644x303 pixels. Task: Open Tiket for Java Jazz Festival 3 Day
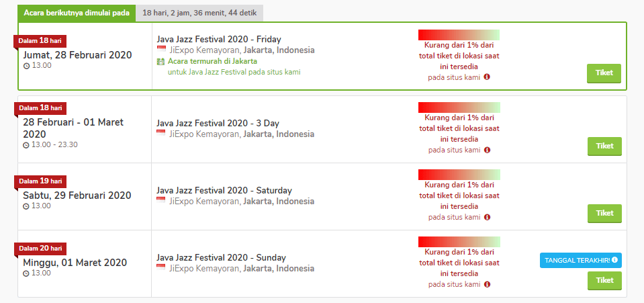click(604, 146)
